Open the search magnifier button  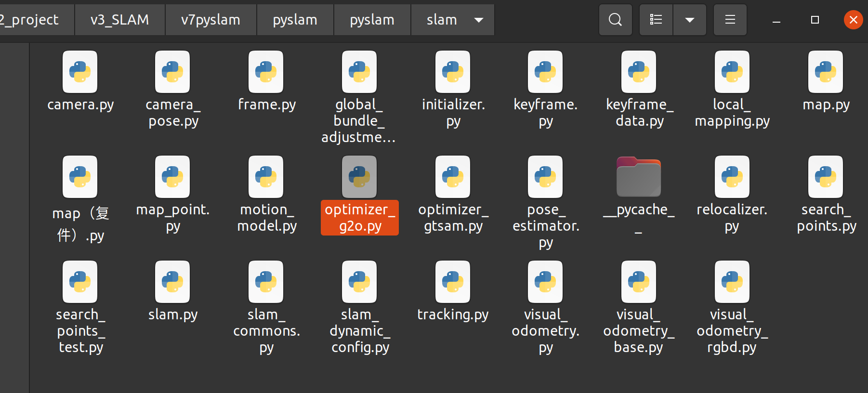[615, 20]
